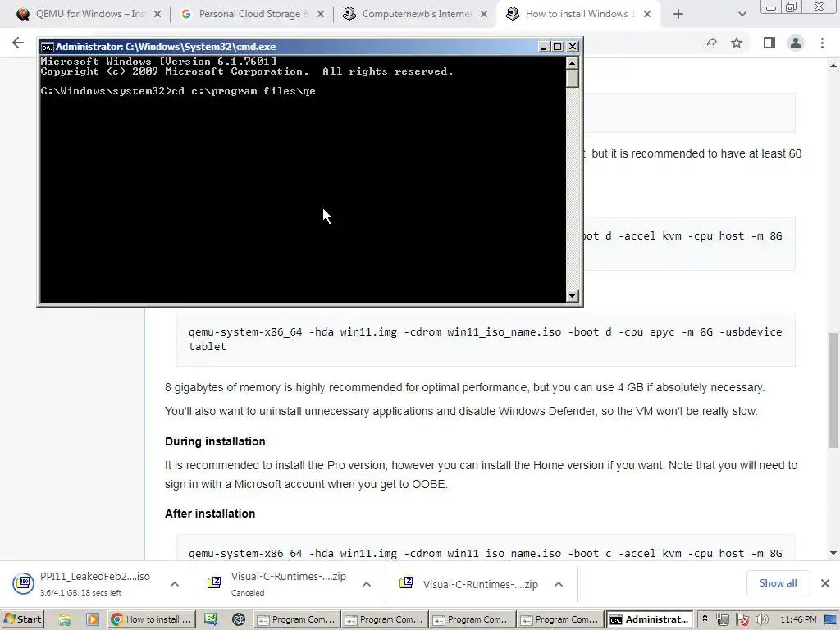Open the Chrome side panel icon
Screen dimensions: 840x630
pyautogui.click(x=769, y=43)
